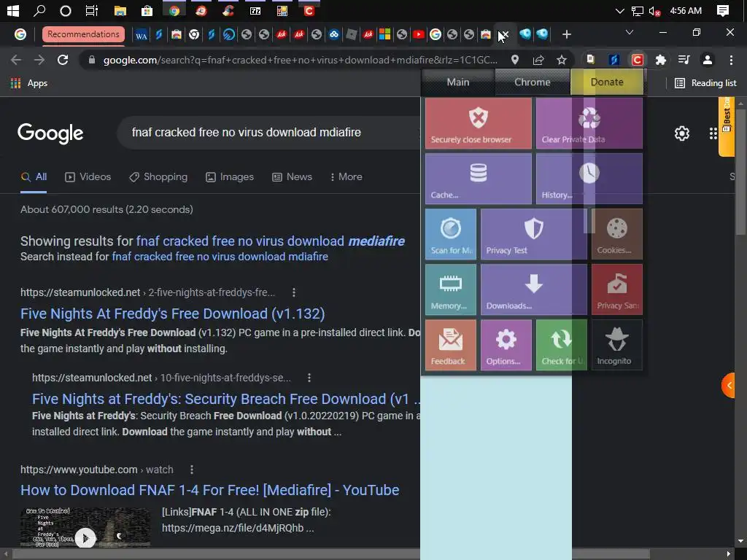This screenshot has width=747, height=560.
Task: Open the Chrome three-dot menu
Action: (731, 60)
